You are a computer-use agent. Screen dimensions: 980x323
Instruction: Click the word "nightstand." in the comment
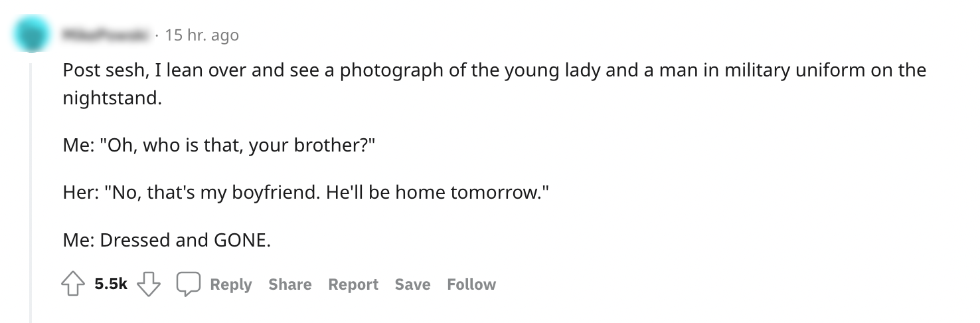112,99
